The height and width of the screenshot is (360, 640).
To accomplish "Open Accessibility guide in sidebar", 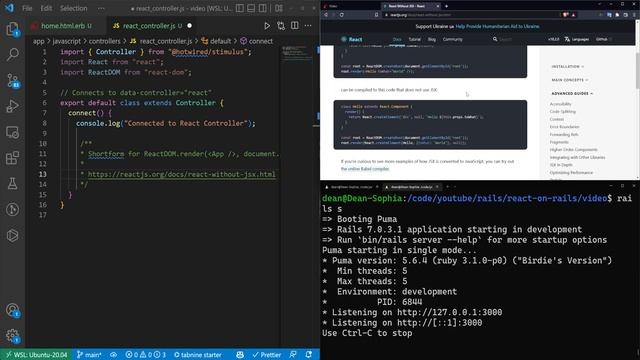I will (x=560, y=104).
